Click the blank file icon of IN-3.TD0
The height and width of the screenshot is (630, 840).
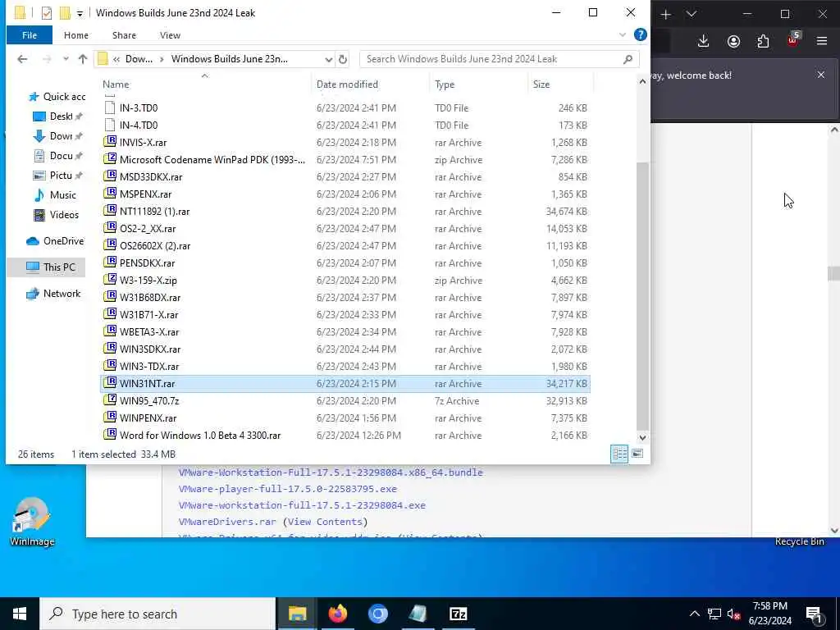(110, 107)
